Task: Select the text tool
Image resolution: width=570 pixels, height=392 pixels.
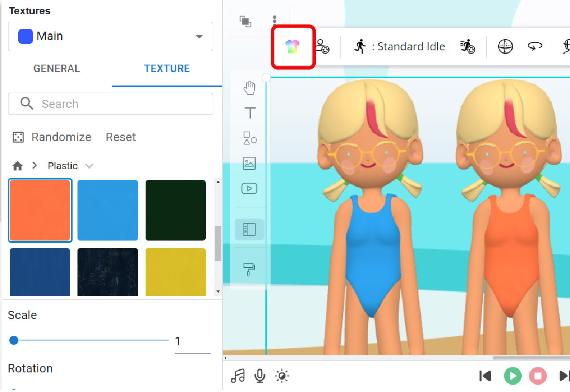Action: tap(249, 113)
